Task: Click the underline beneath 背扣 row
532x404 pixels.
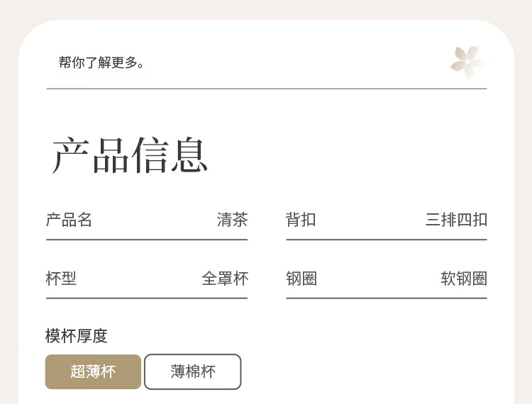Action: tap(387, 240)
